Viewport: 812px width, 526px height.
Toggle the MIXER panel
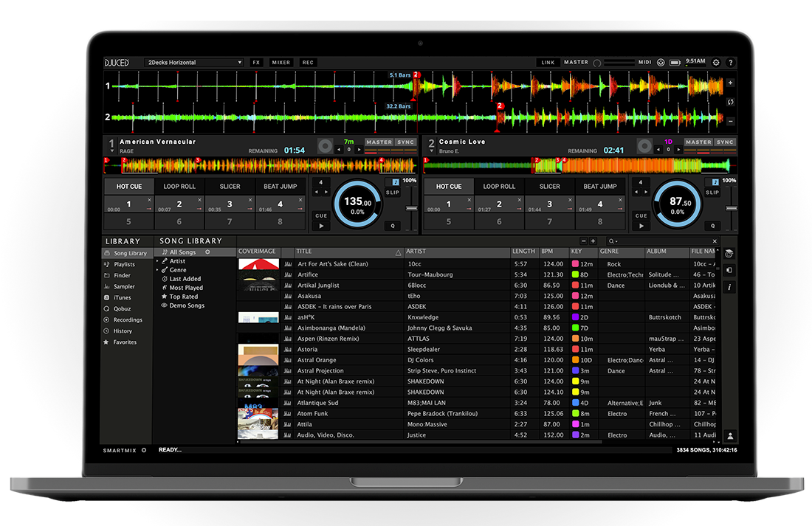[281, 63]
